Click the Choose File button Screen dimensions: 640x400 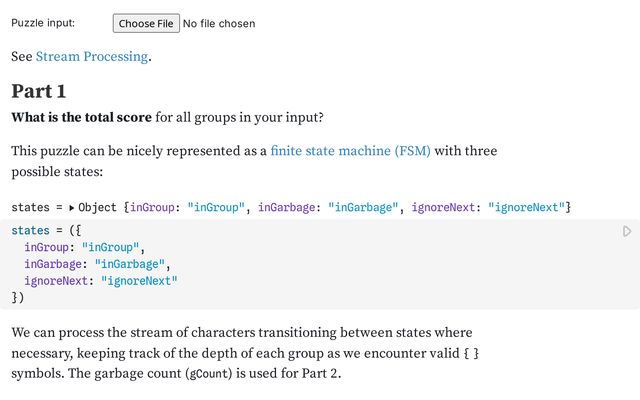point(146,23)
